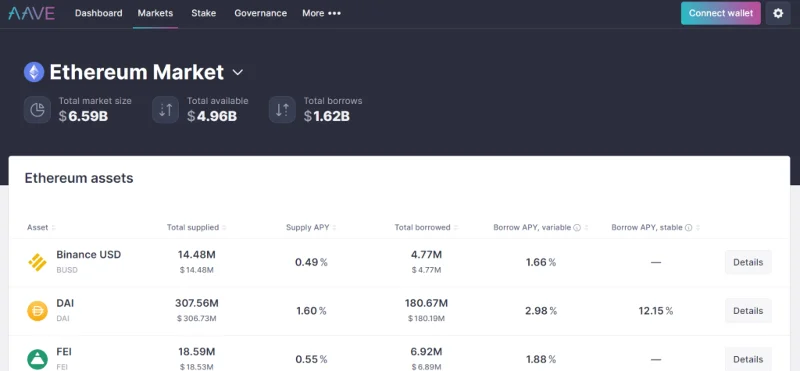This screenshot has height=371, width=800.
Task: Sort by Total borrowed column
Action: [x=426, y=228]
